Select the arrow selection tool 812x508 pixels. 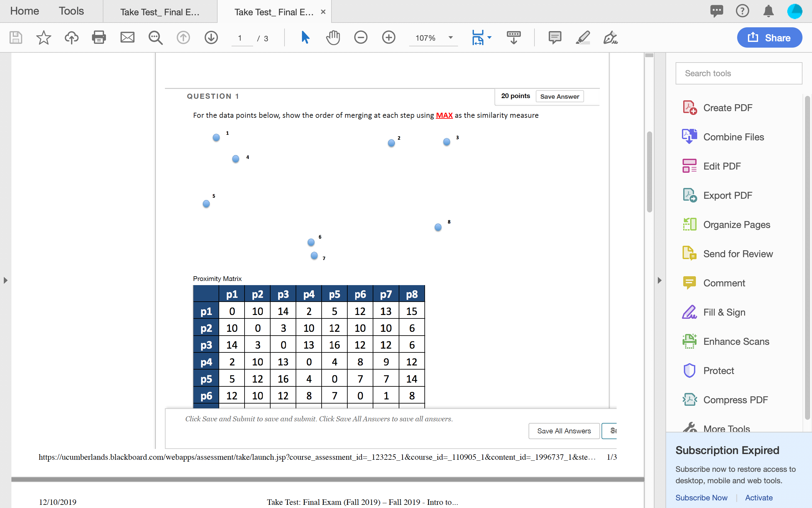tap(305, 38)
